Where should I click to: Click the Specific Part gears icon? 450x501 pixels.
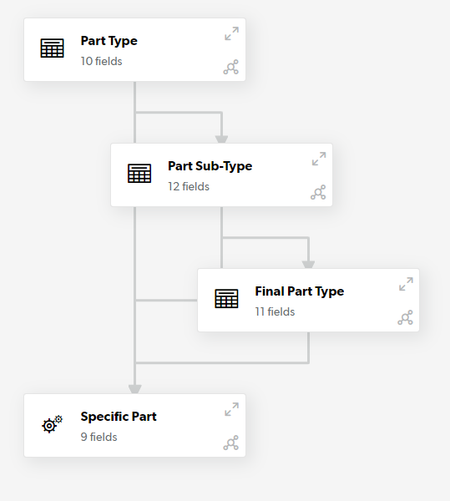tap(52, 424)
